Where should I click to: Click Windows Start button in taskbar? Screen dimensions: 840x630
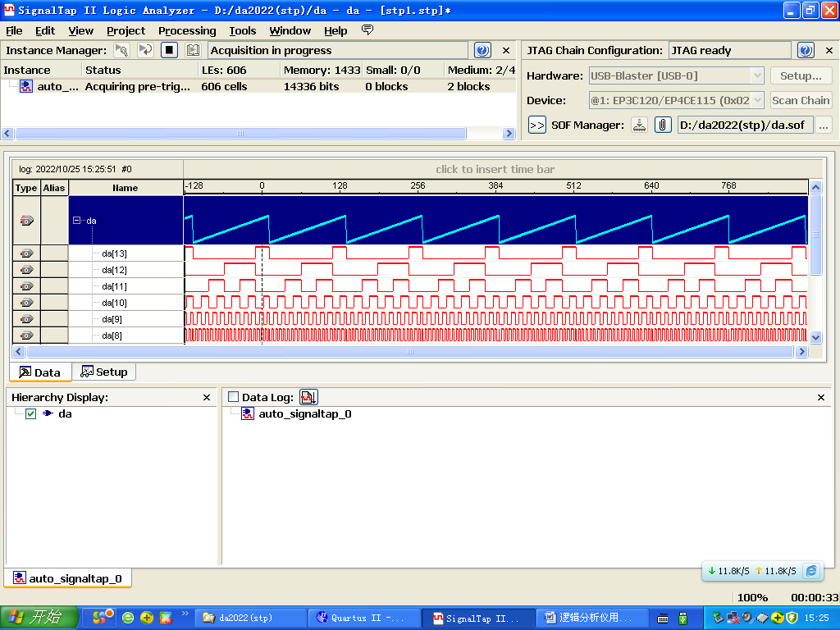click(x=39, y=618)
